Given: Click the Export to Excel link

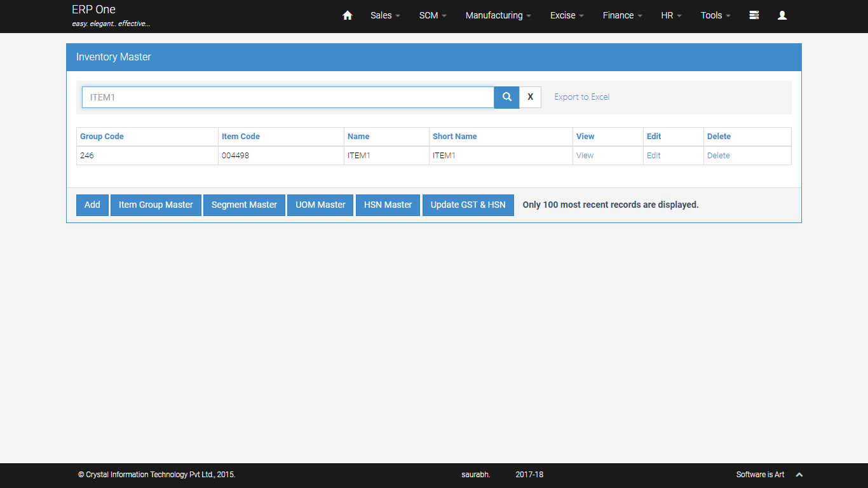Looking at the screenshot, I should coord(581,97).
